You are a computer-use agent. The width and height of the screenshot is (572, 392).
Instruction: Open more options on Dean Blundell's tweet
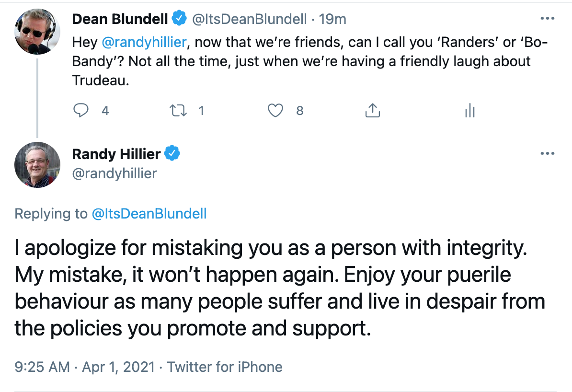548,18
